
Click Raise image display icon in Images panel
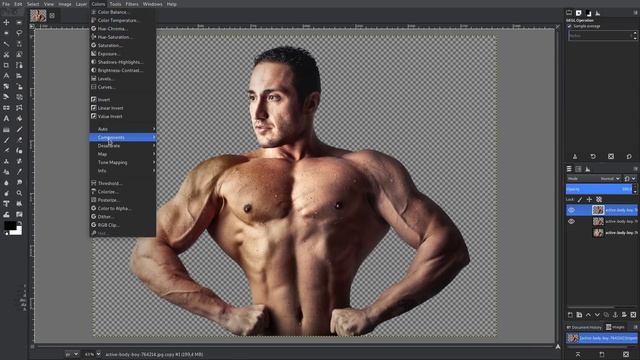578,354
